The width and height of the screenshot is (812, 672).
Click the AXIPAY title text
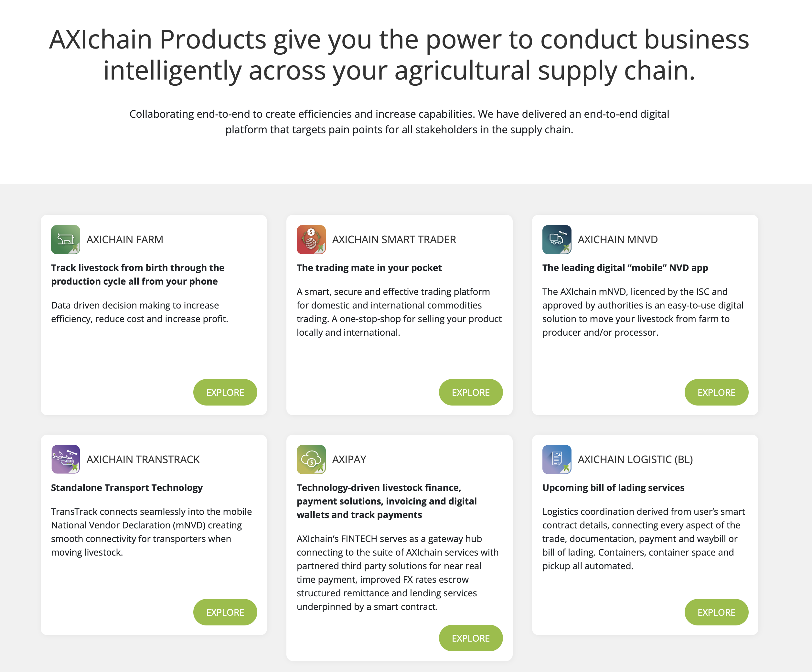[x=349, y=459]
